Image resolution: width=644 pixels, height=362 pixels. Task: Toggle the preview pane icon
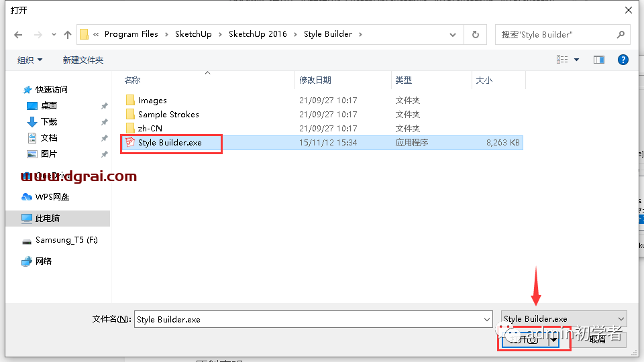pos(599,60)
